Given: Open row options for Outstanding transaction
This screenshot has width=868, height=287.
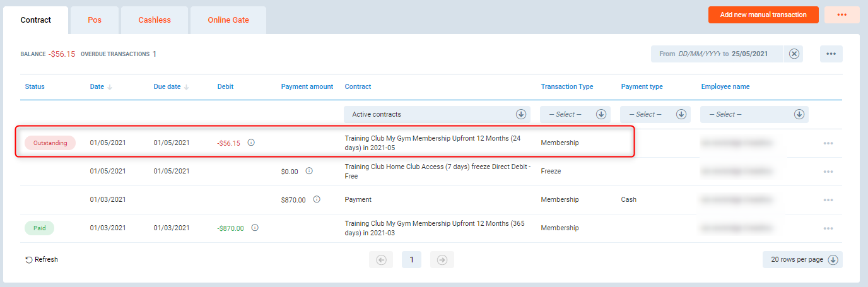Looking at the screenshot, I should [x=828, y=143].
